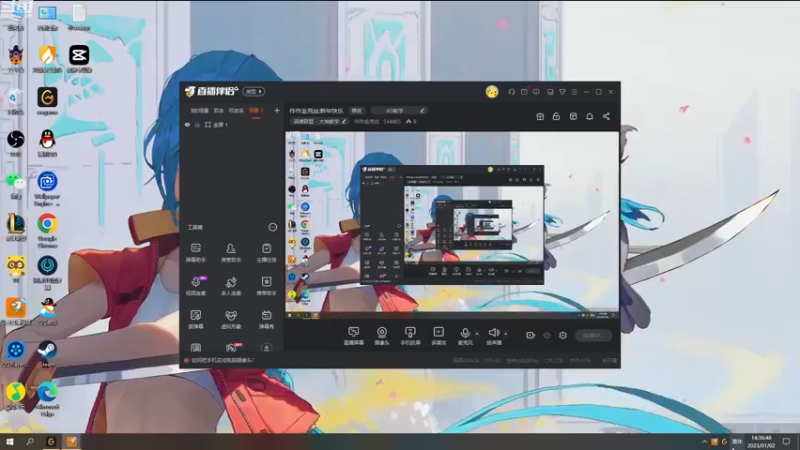Image resolution: width=800 pixels, height=450 pixels.
Task: Open the shop icon above preview
Action: pos(573,116)
